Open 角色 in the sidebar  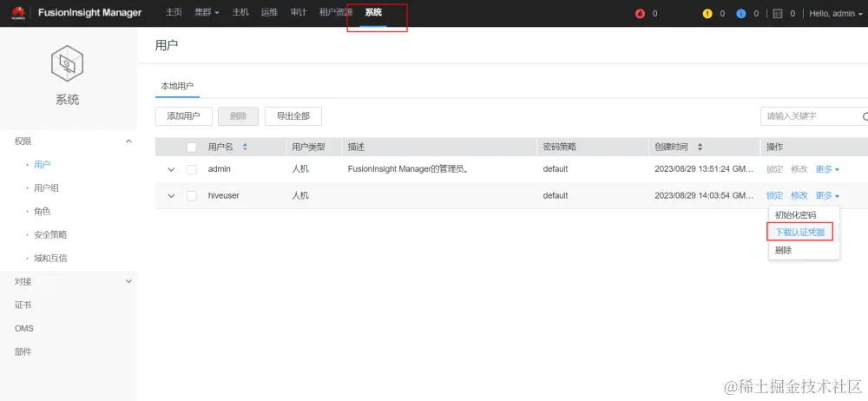pyautogui.click(x=43, y=212)
